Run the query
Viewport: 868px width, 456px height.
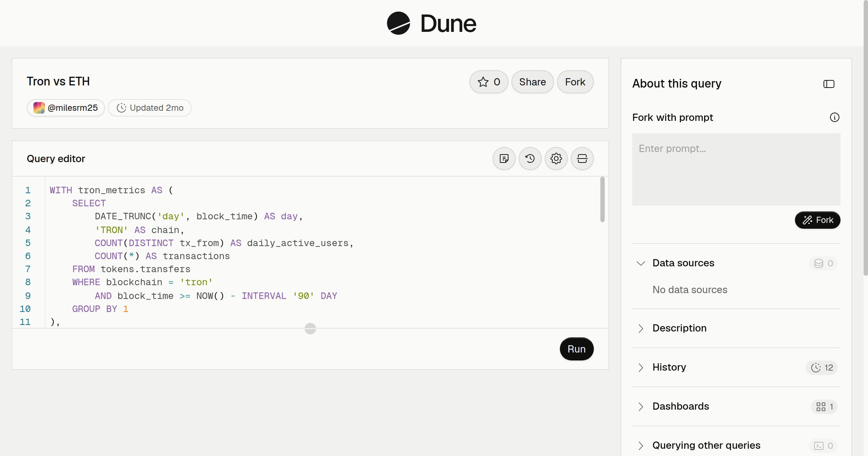click(576, 349)
